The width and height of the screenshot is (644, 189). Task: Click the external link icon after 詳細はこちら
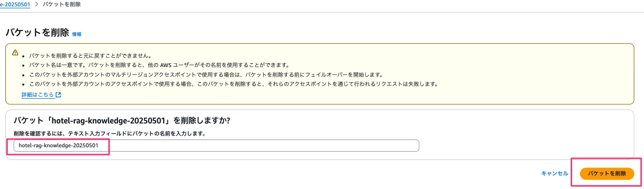tap(58, 95)
